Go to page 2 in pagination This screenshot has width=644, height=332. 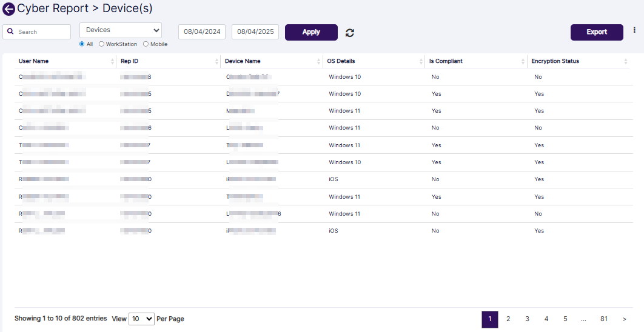click(x=508, y=319)
